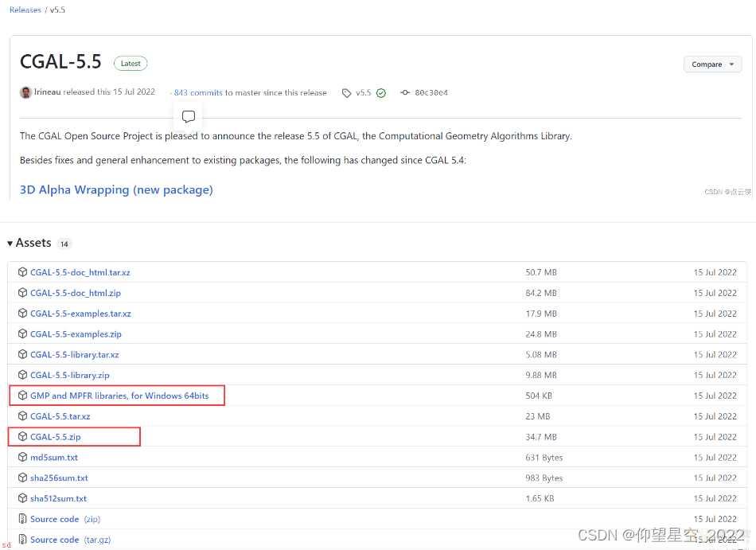Download CGAL-5.5.zip

point(56,437)
